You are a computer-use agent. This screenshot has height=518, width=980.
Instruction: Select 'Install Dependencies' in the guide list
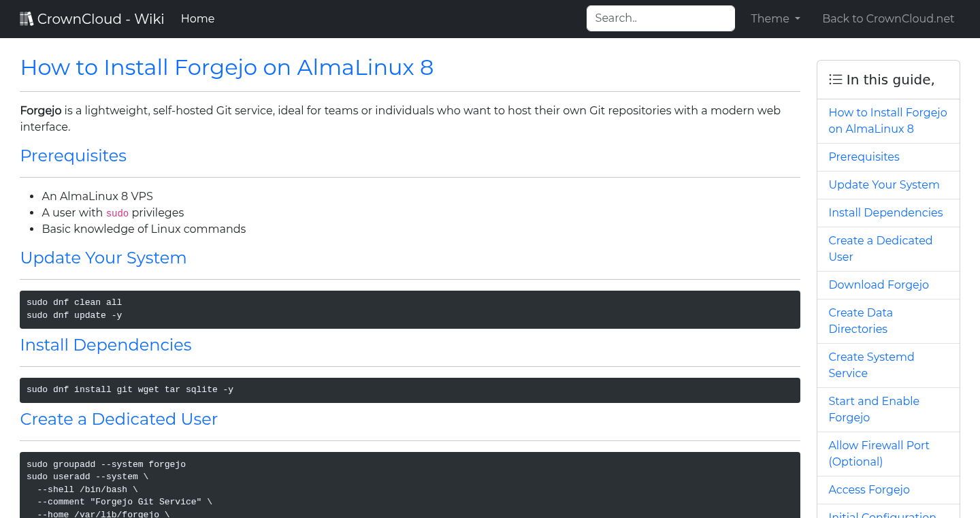click(x=885, y=212)
